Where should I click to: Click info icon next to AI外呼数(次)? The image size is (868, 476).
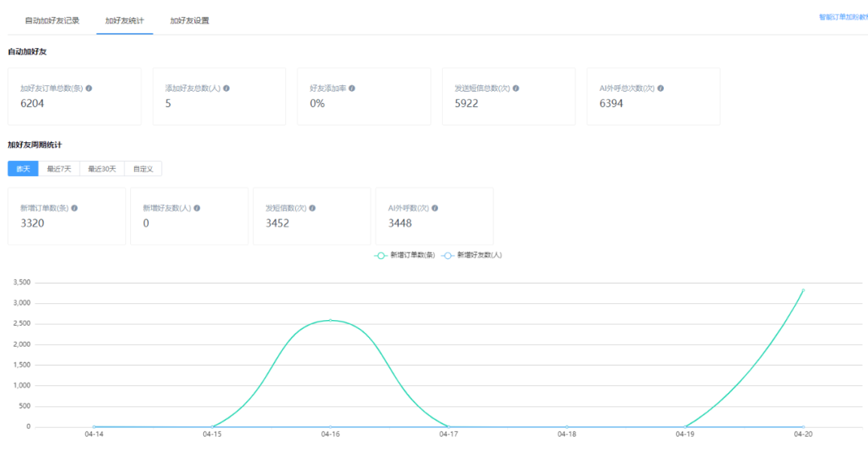pos(435,207)
